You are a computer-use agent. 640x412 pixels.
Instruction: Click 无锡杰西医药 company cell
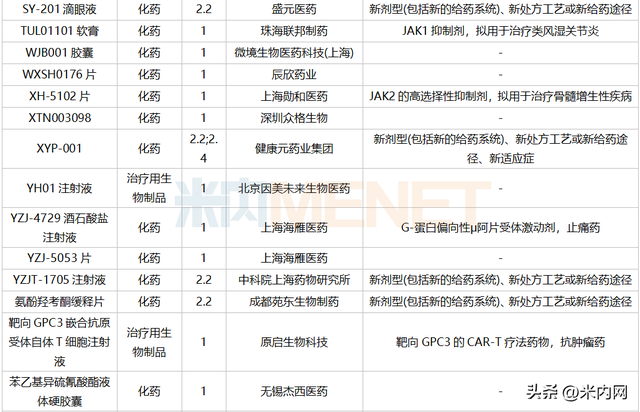pos(294,392)
